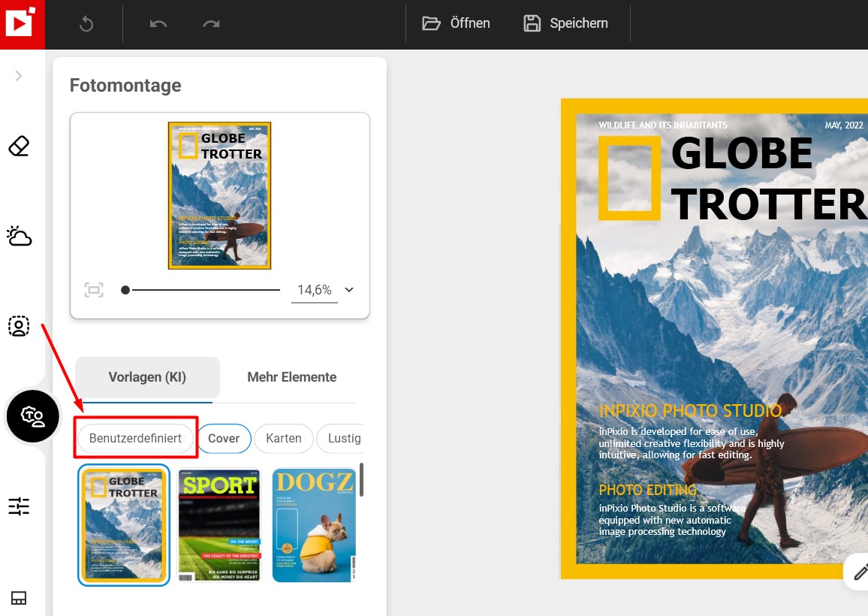Image resolution: width=868 pixels, height=616 pixels.
Task: Choose the Globe Trotter cover template
Action: tap(123, 524)
